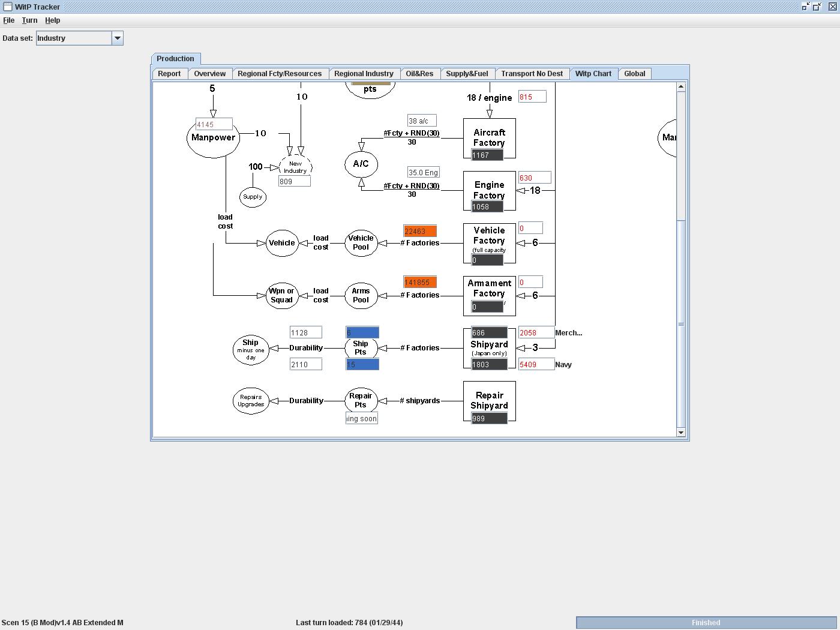Click the durability value 2110
840x630 pixels.
[306, 364]
